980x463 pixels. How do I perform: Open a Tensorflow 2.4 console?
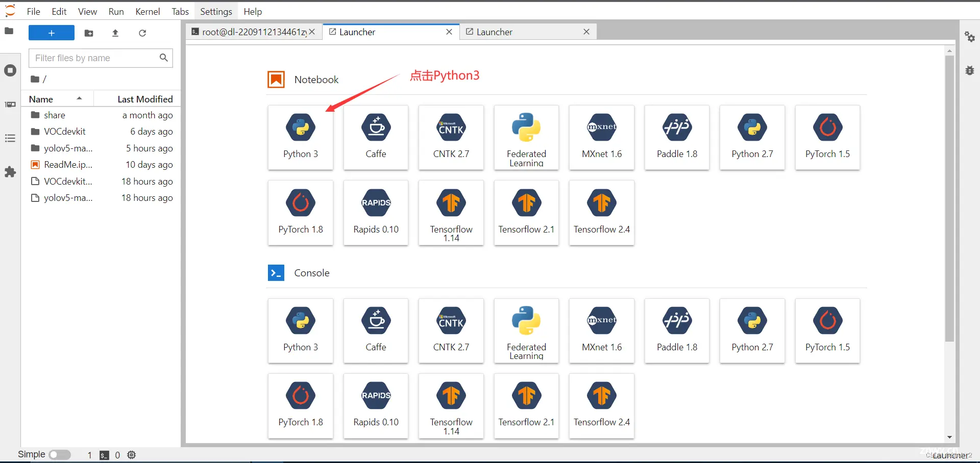[x=602, y=406]
